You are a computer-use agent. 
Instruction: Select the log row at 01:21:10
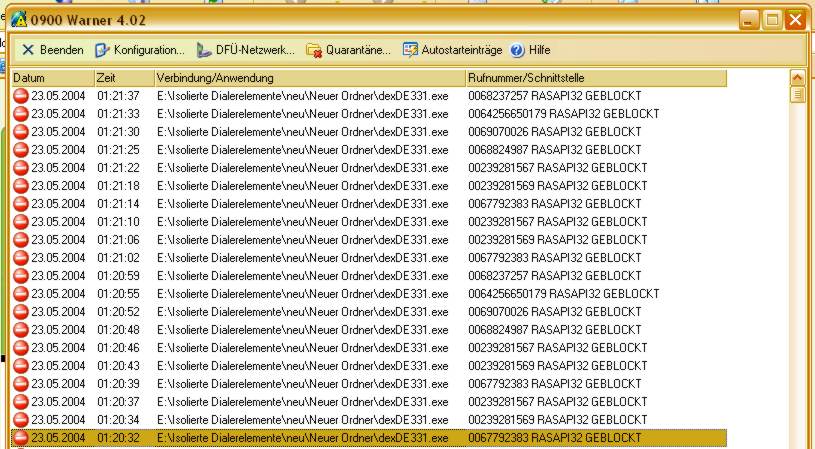tap(300, 222)
